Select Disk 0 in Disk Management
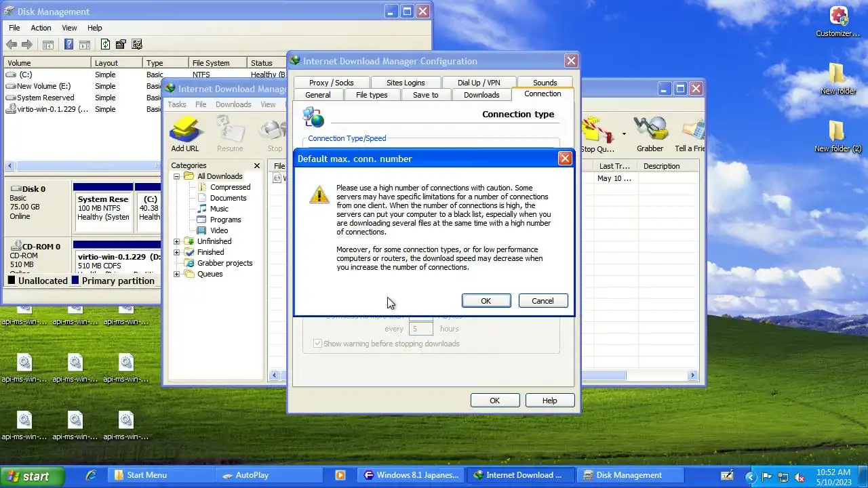This screenshot has width=868, height=488. (37, 207)
